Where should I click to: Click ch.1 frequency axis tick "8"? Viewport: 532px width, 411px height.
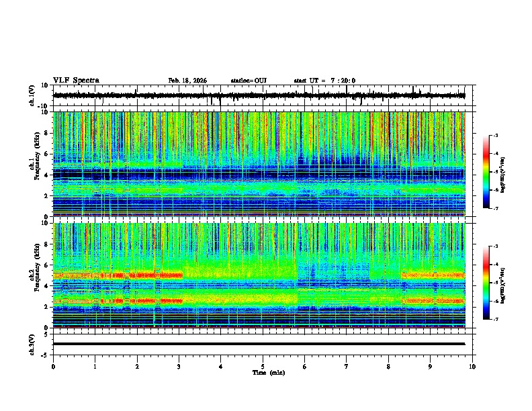[47, 133]
